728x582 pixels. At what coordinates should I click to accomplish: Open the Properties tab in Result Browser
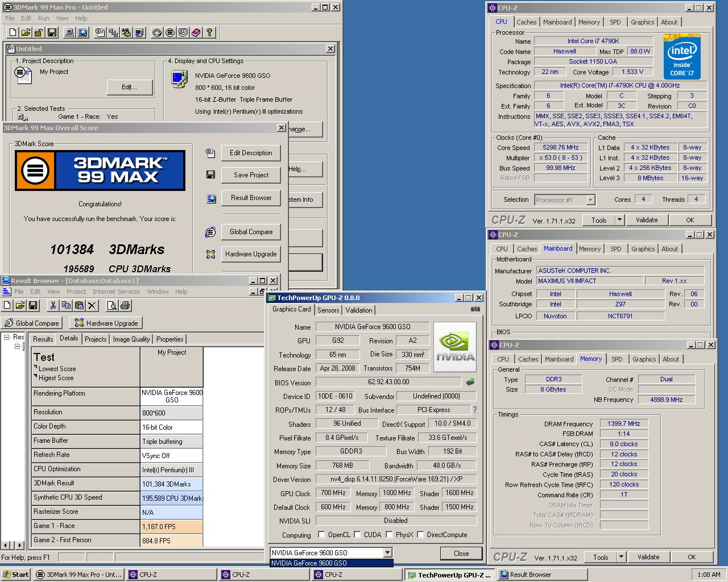point(169,339)
